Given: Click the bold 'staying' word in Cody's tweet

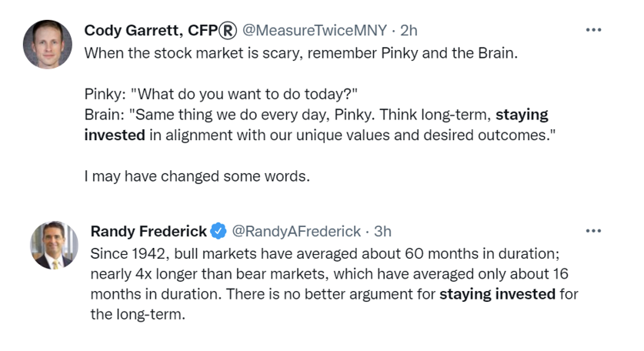Looking at the screenshot, I should tap(522, 115).
